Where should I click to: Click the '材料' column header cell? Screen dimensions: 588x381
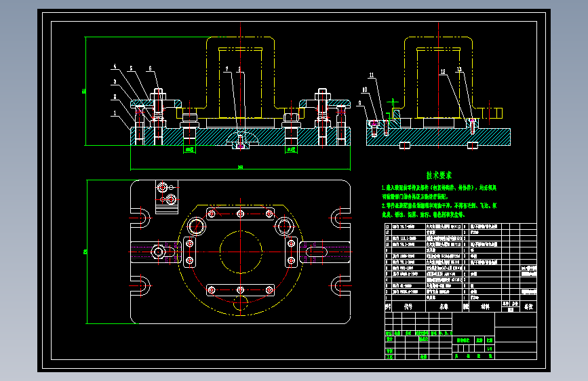[485, 306]
